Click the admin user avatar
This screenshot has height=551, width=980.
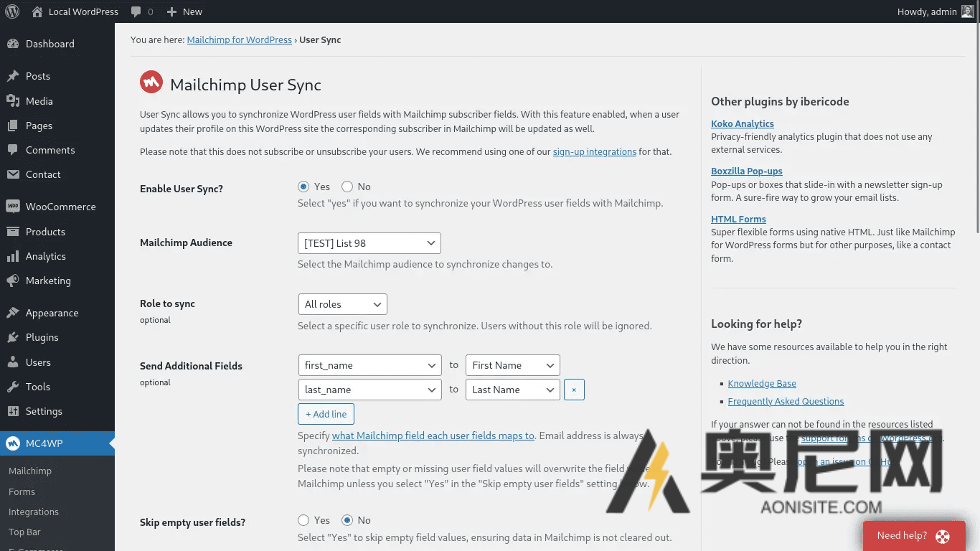click(968, 11)
